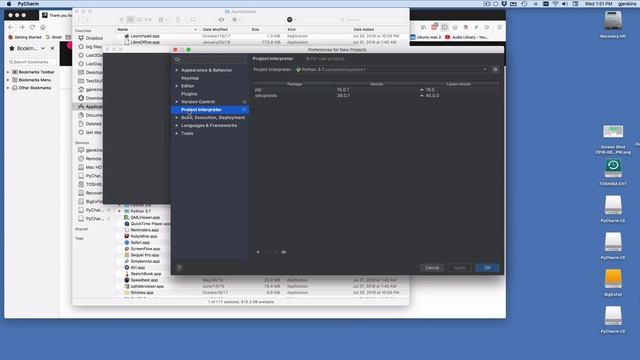640x360 pixels.
Task: Open the Project Interpreter dropdown
Action: (391, 69)
